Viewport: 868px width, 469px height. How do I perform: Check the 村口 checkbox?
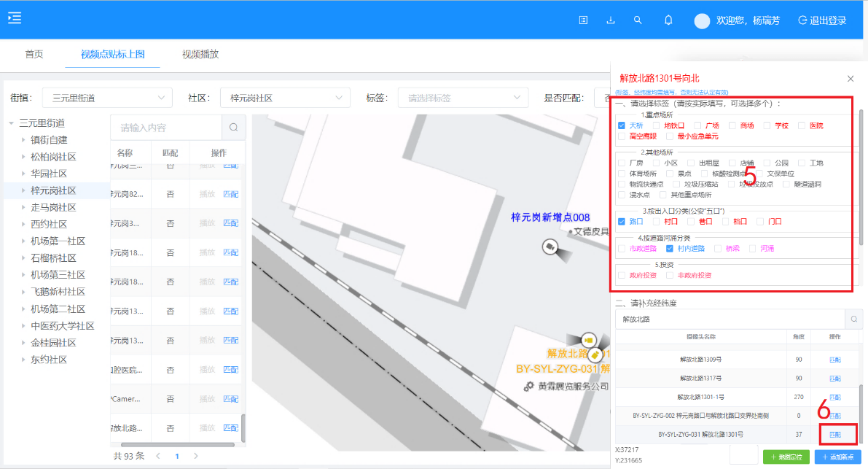click(656, 222)
